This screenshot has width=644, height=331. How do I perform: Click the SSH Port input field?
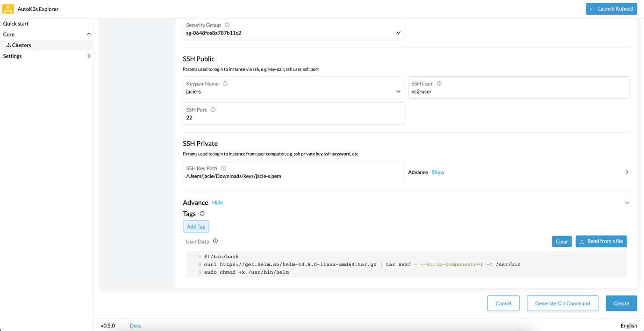pos(293,117)
